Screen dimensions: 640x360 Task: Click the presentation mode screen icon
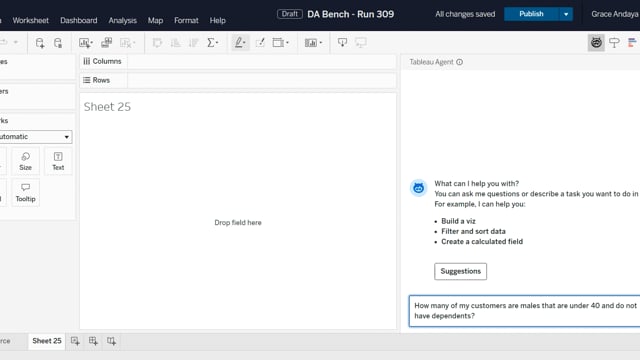(361, 42)
